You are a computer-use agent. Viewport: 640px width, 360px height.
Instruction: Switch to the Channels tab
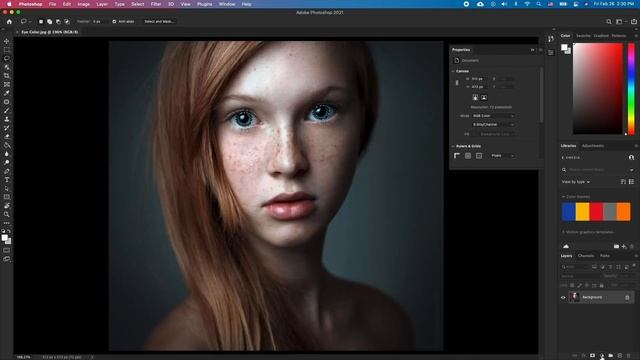pyautogui.click(x=586, y=256)
